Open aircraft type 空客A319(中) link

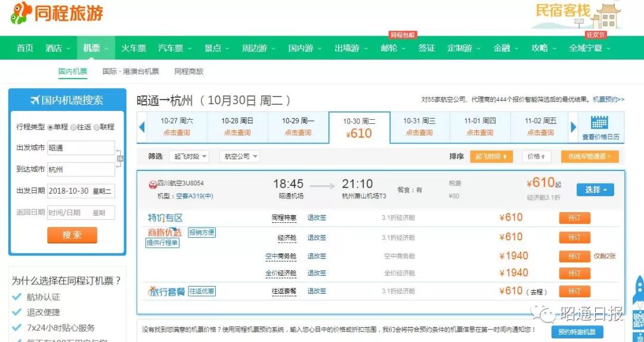click(194, 196)
